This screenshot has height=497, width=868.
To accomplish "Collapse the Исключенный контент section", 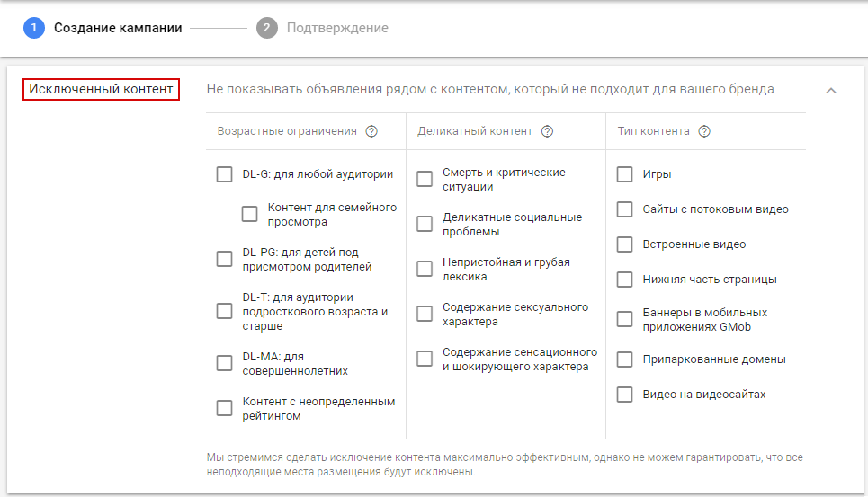I will point(831,91).
